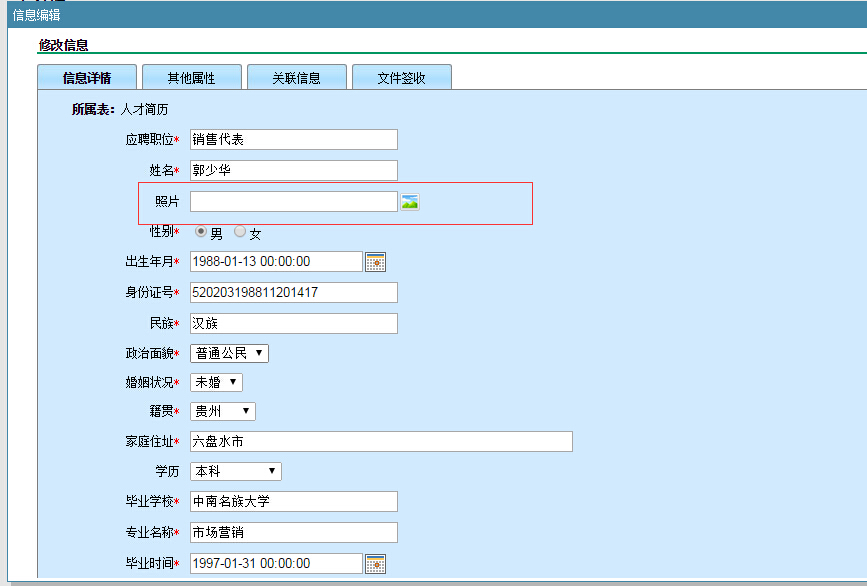Open the 学历 dropdown list
Viewport: 867px width, 586px height.
coord(235,472)
